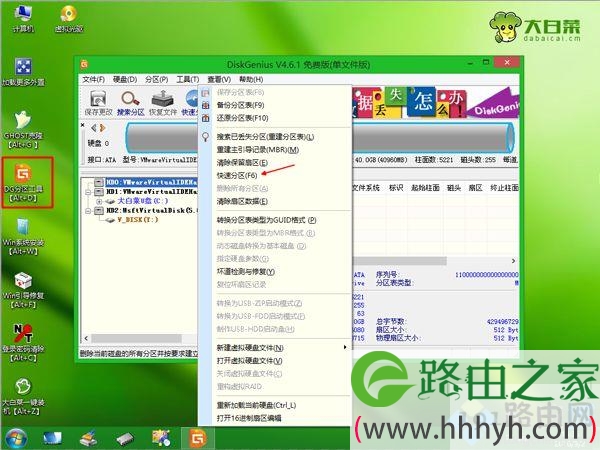Select 大白菜U盘(C:) partition
The width and height of the screenshot is (600, 450).
[143, 201]
